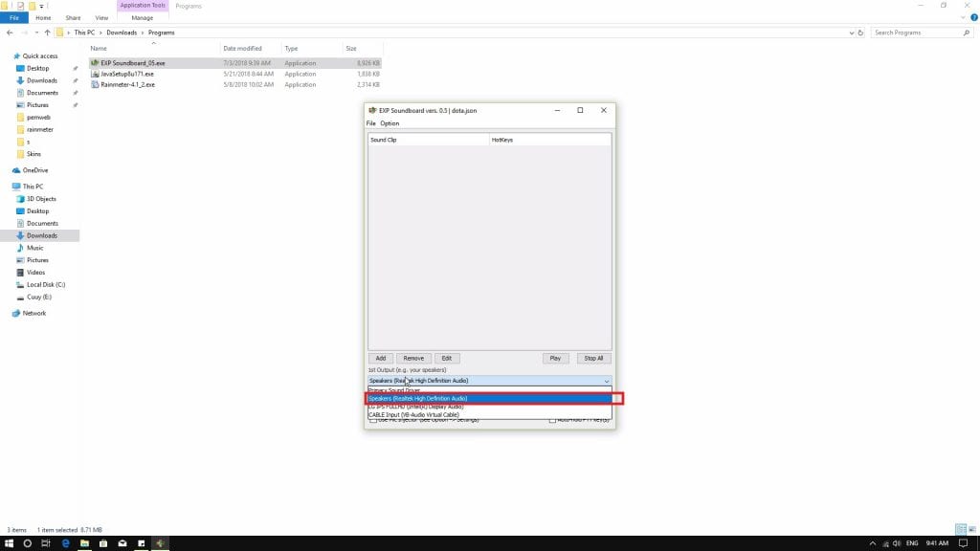Open Mail app from the taskbar
This screenshot has height=551, width=980.
[122, 543]
